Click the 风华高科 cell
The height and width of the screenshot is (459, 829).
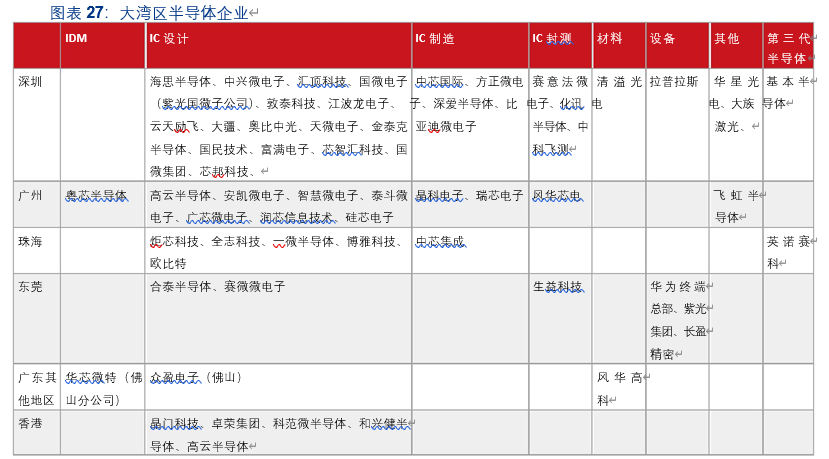tap(619, 389)
